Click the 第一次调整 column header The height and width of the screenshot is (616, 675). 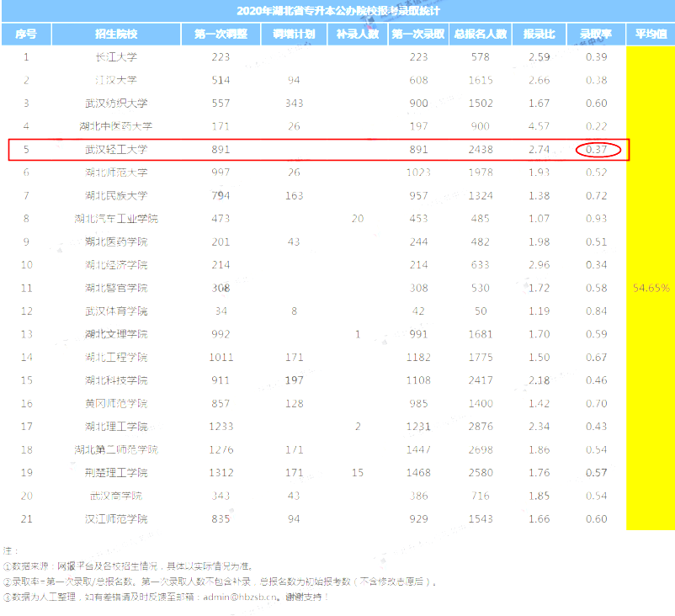(x=221, y=34)
